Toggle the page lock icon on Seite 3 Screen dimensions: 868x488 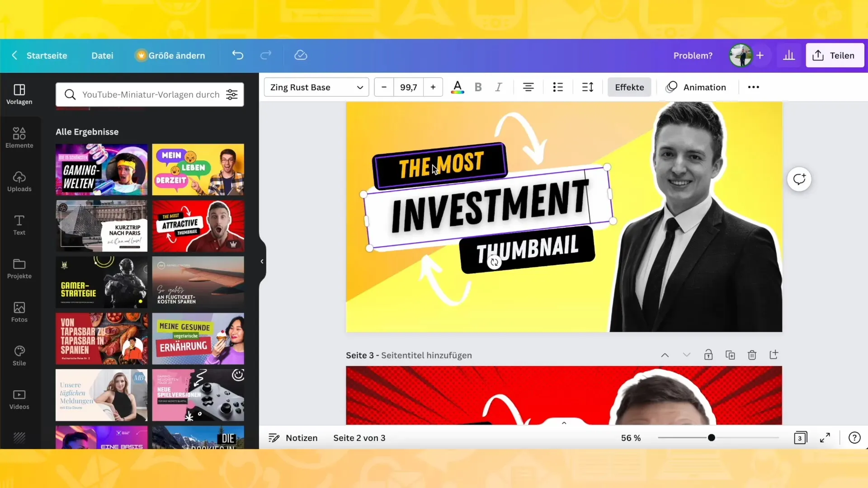pos(708,355)
